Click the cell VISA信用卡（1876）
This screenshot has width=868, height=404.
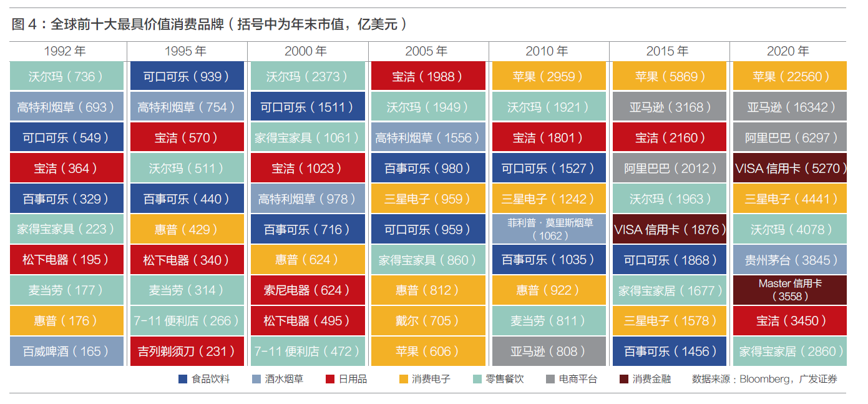(670, 229)
